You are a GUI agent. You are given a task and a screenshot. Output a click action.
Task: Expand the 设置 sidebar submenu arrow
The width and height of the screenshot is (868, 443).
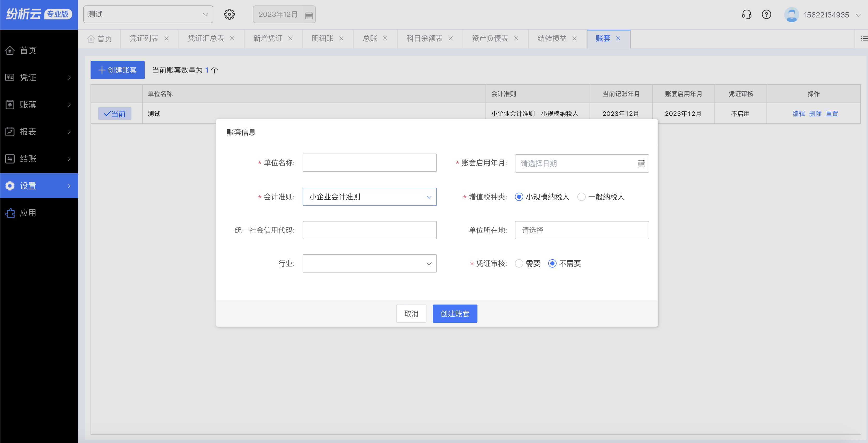click(x=69, y=186)
